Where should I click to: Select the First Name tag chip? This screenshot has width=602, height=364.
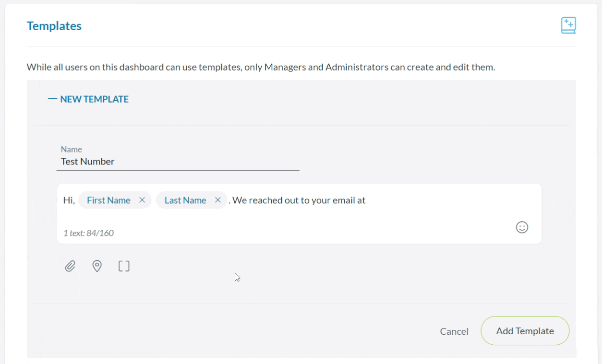(x=108, y=200)
